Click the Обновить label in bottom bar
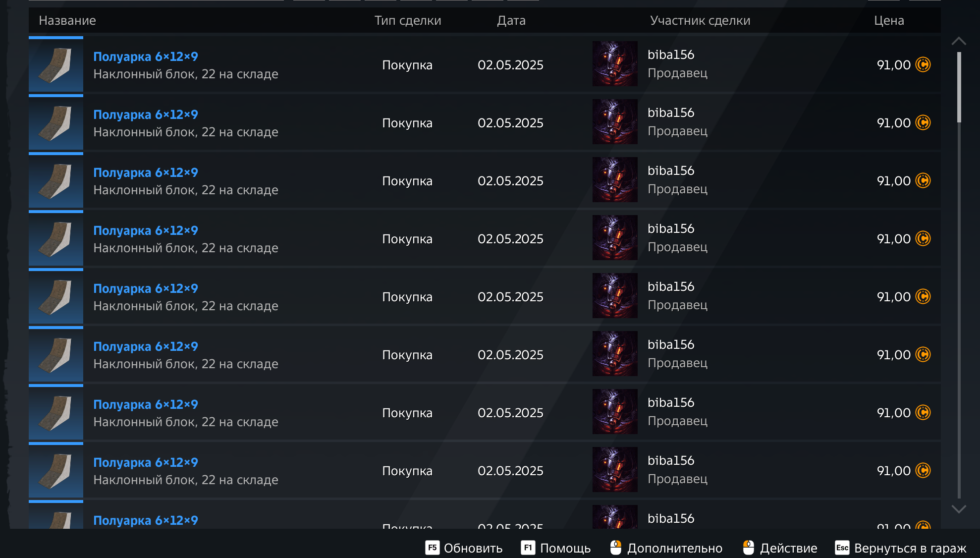 (473, 548)
